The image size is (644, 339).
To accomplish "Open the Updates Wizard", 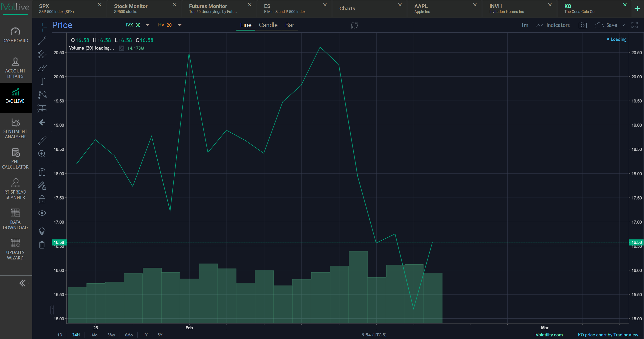I will point(15,249).
